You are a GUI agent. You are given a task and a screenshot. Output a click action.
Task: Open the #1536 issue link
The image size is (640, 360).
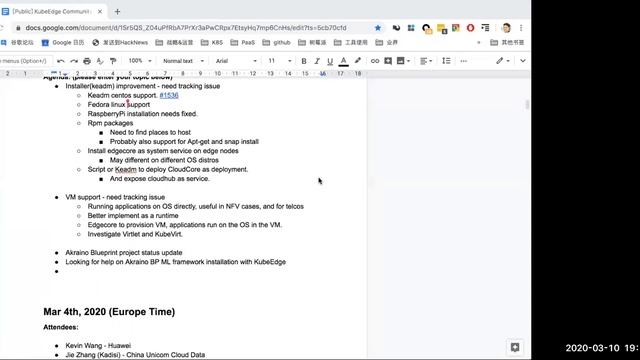[x=169, y=96]
